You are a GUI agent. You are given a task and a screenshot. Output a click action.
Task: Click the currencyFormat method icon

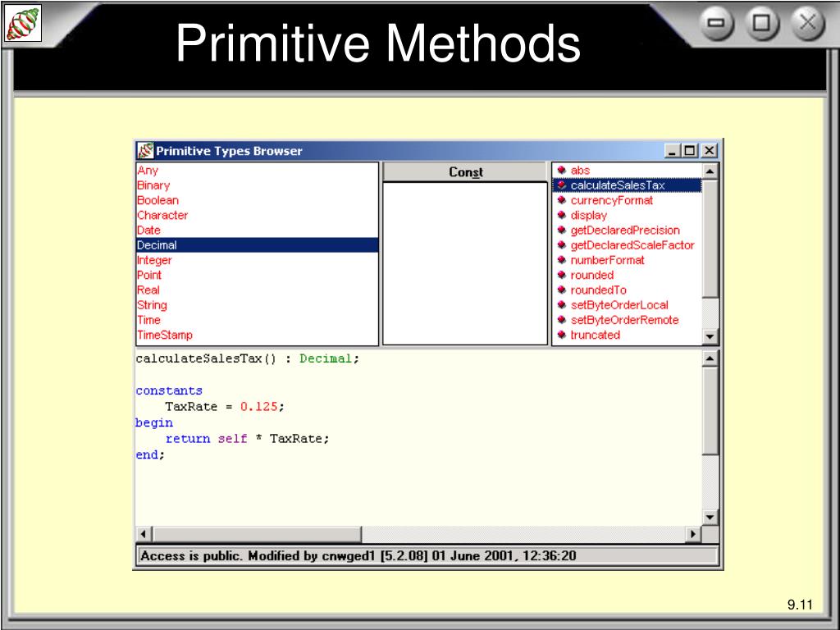pos(561,200)
